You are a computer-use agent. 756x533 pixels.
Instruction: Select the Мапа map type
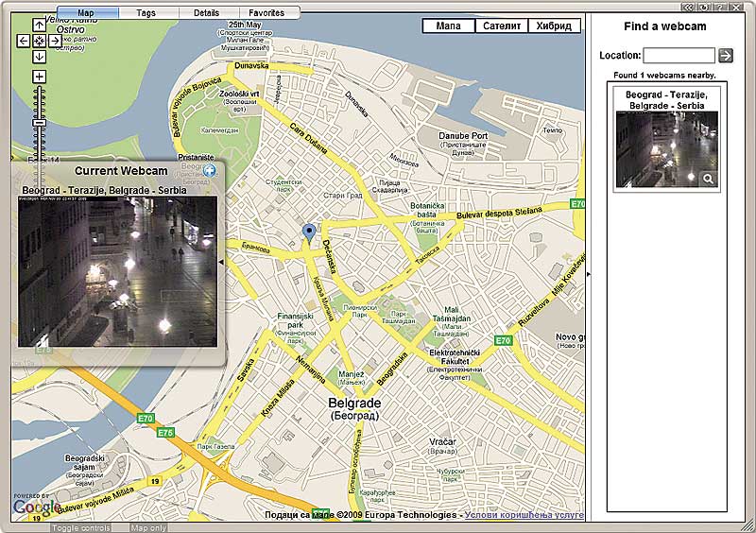click(448, 26)
